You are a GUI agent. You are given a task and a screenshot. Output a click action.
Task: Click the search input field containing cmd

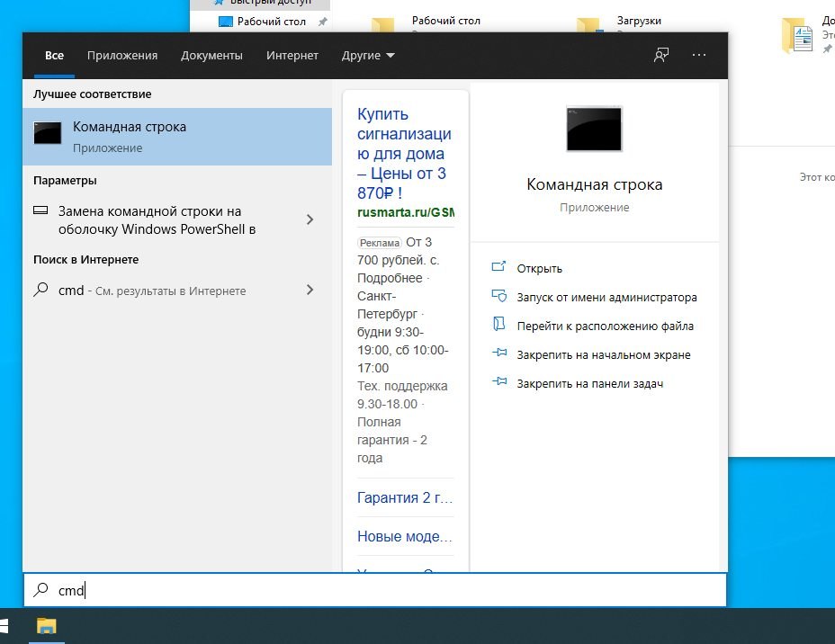[x=375, y=590]
